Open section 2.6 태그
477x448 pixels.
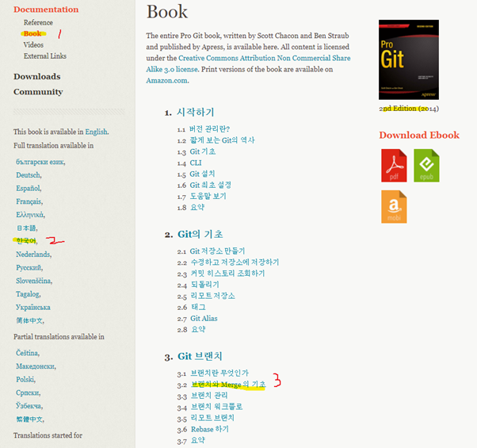(198, 307)
